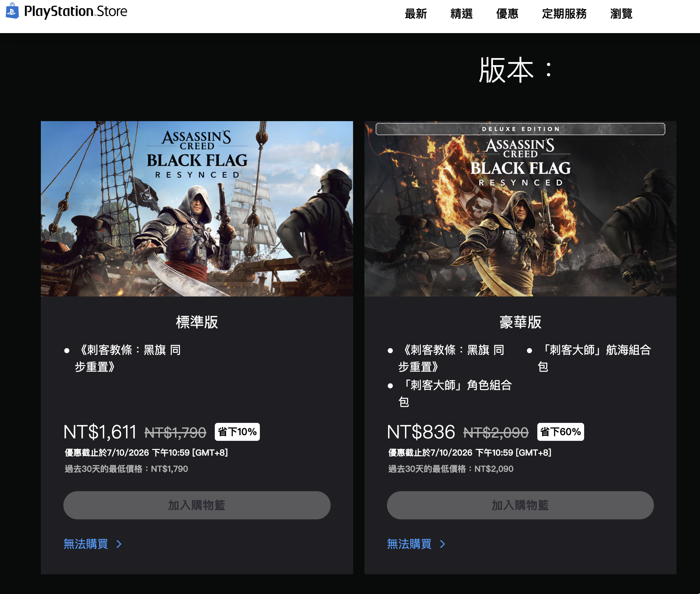Click the PlayStation Store bag logo icon

click(x=12, y=11)
